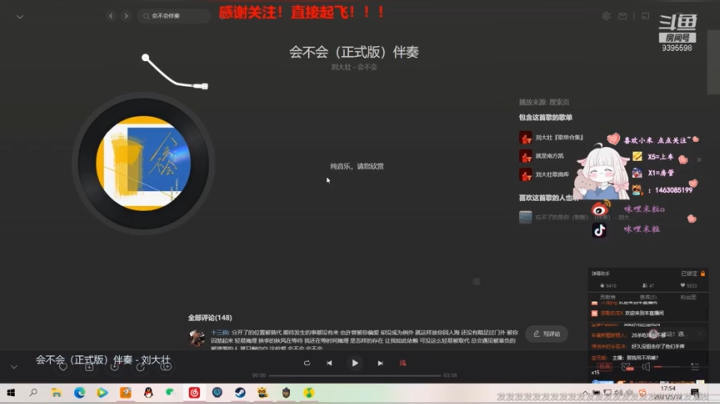Click the song title 会不会（正式版）伴奏

(354, 52)
